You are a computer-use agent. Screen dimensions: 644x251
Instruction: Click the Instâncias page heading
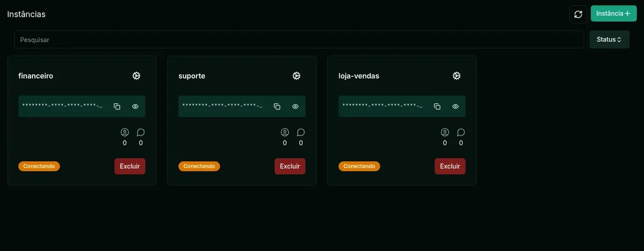point(26,14)
